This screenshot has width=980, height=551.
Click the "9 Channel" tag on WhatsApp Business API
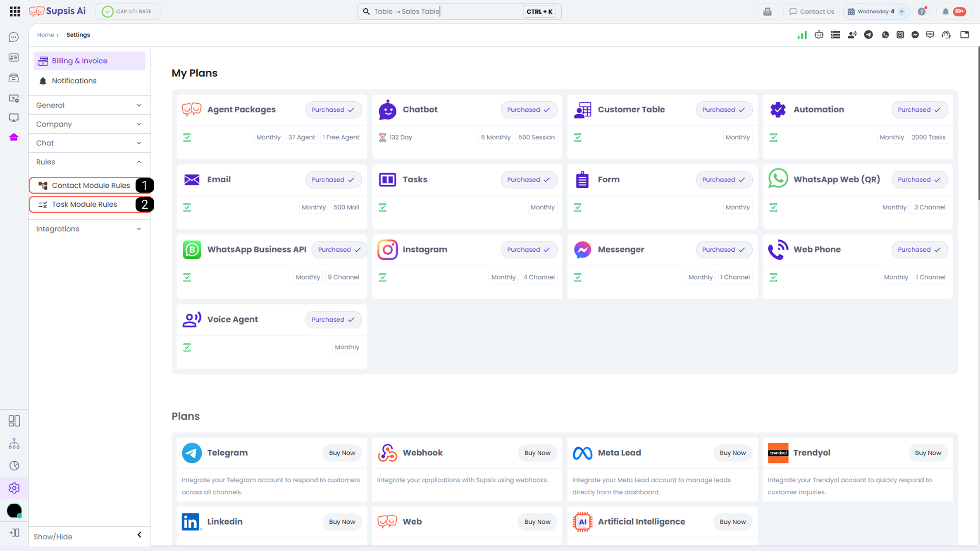click(343, 277)
